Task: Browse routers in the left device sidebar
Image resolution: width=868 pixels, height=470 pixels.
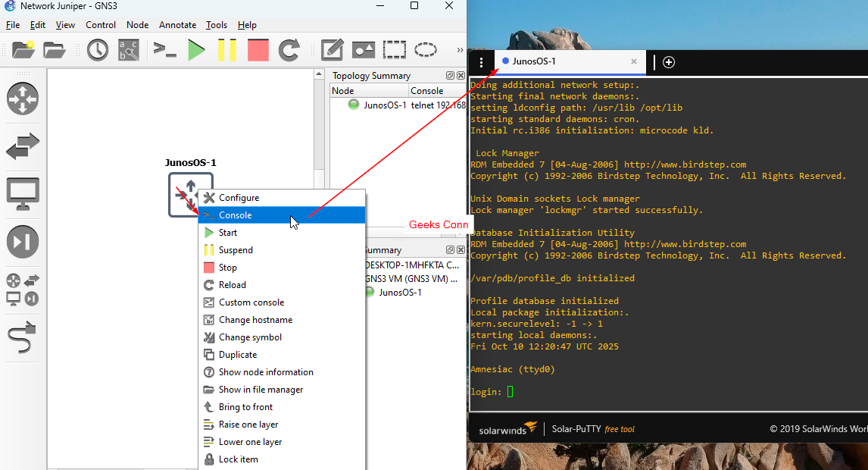Action: pos(23,99)
